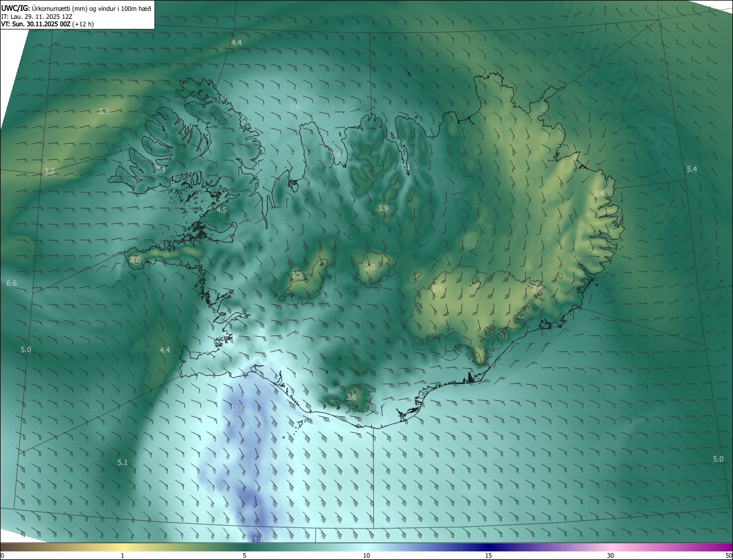Click the '1' tick label on the color scale
Screen dimensions: 733x560
click(x=123, y=556)
